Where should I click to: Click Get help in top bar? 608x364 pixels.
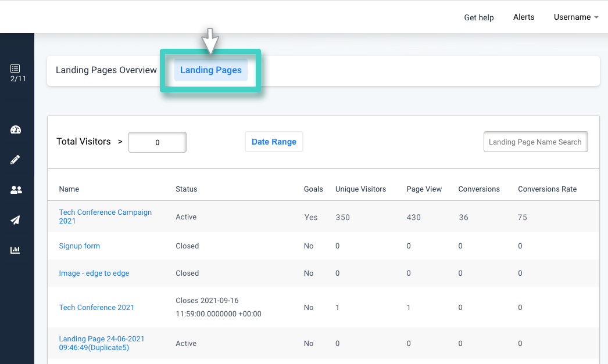click(x=479, y=17)
